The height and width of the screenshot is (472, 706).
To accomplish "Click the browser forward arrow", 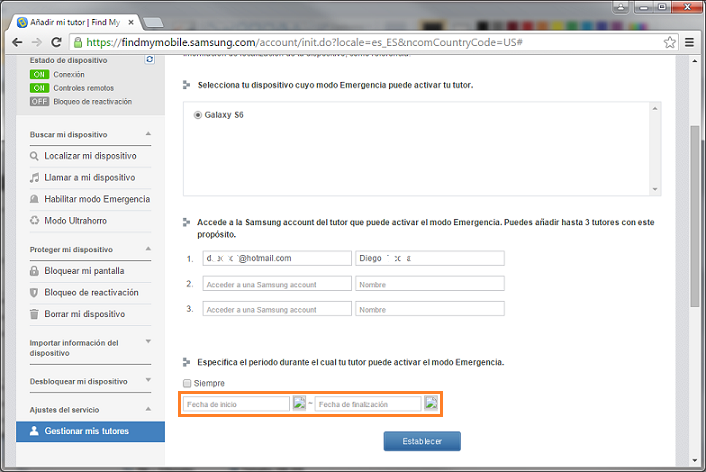I will (37, 42).
